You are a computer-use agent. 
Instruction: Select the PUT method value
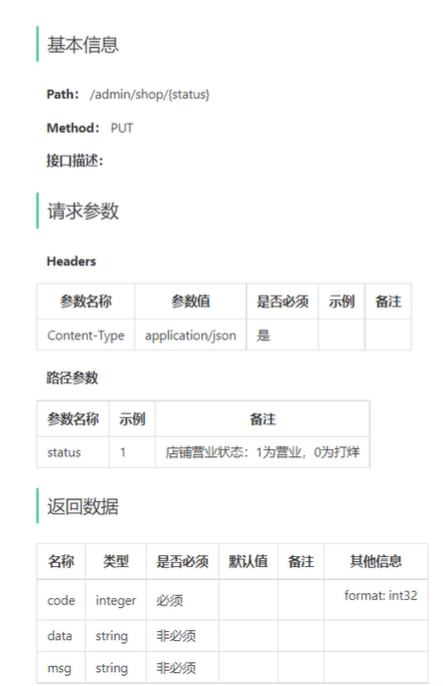click(x=122, y=128)
